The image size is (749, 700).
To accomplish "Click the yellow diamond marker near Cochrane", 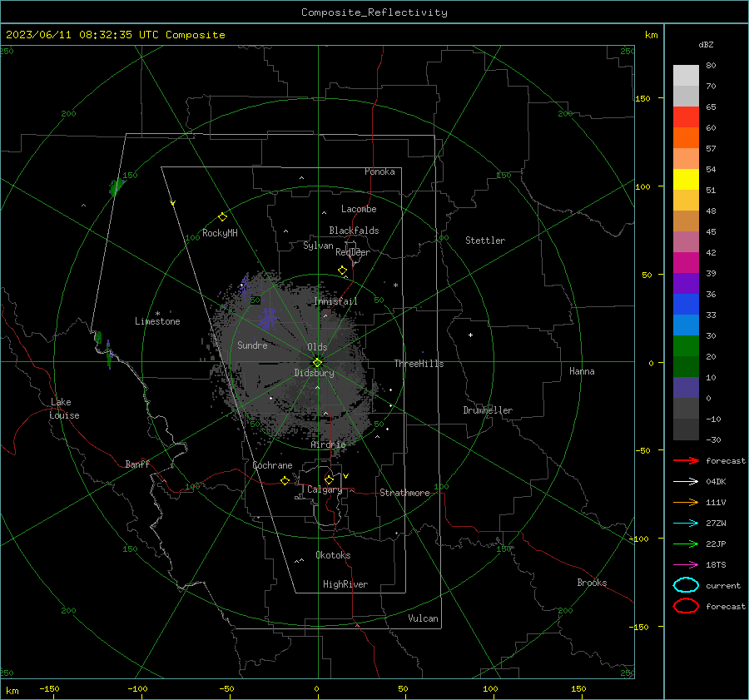I will point(285,480).
